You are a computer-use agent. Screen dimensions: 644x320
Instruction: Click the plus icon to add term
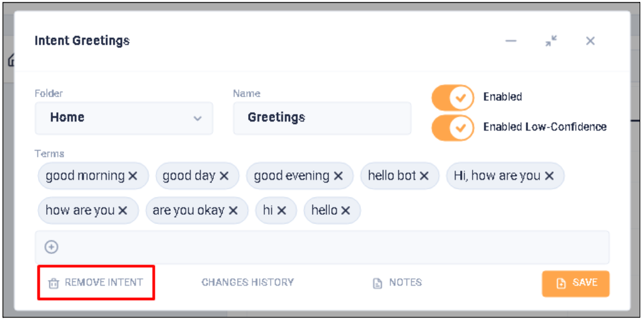(52, 247)
